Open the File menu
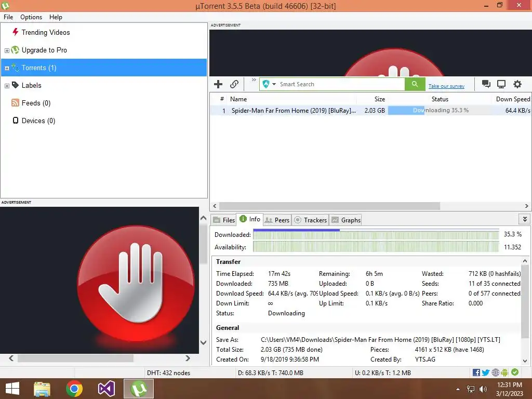The width and height of the screenshot is (532, 399). pyautogui.click(x=8, y=17)
